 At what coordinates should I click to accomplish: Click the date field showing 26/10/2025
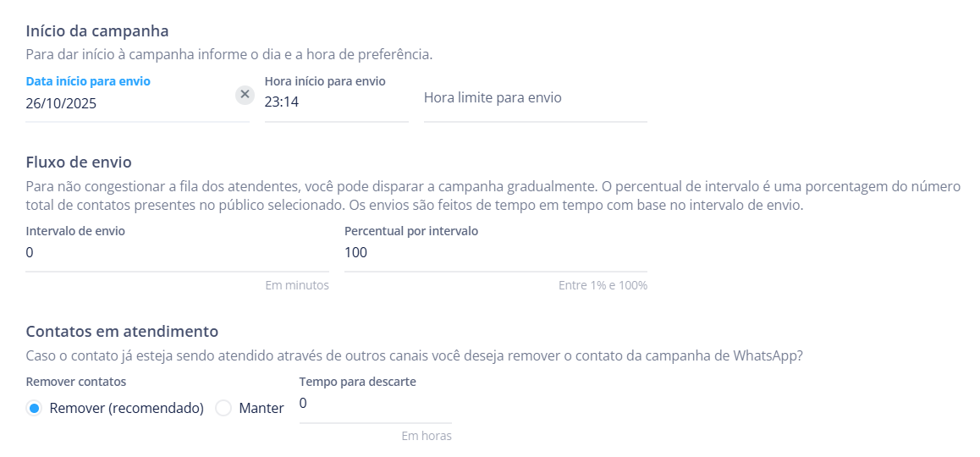(127, 104)
